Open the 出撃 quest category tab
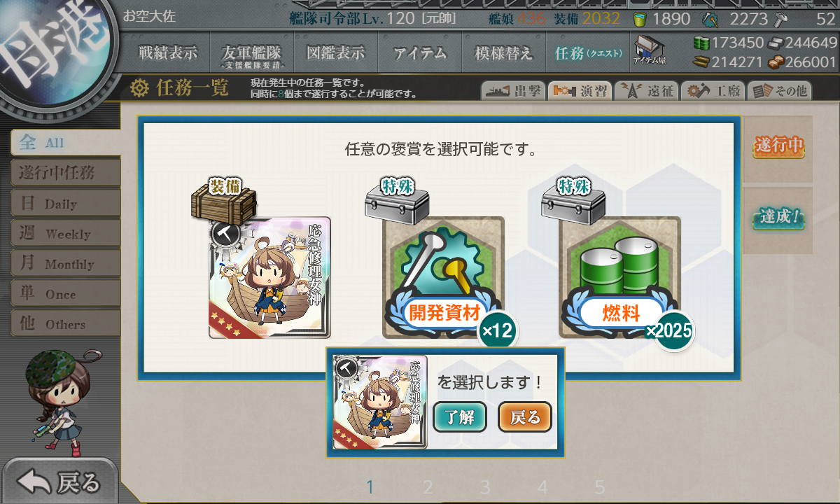Image resolution: width=840 pixels, height=504 pixels. click(x=513, y=90)
